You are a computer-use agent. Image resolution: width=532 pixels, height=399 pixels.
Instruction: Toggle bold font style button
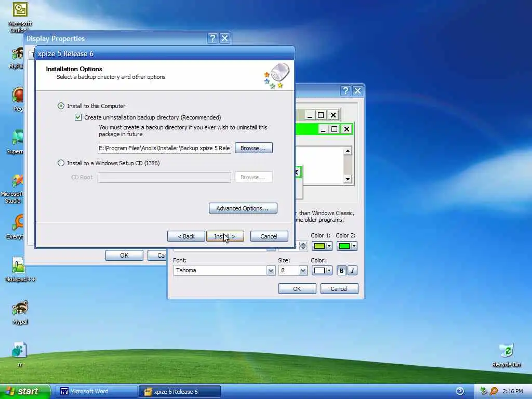click(x=341, y=270)
